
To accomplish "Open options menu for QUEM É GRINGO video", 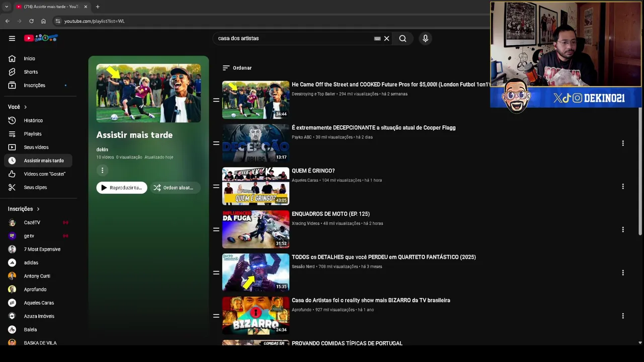I will [623, 187].
